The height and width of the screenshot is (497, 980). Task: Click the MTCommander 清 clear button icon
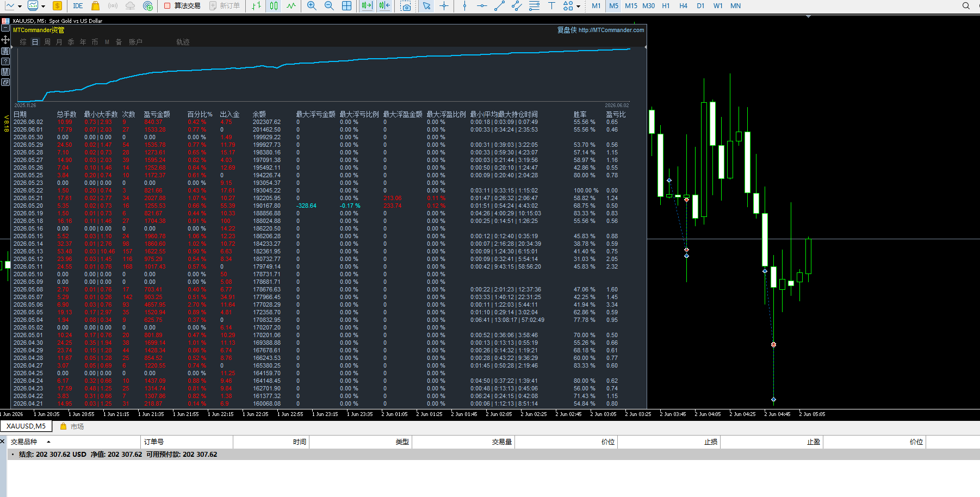click(x=5, y=51)
